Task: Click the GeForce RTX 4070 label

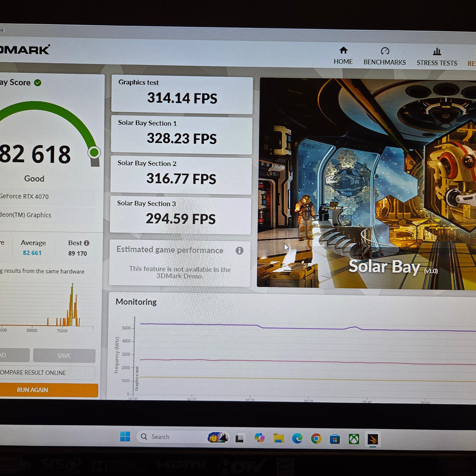Action: (x=24, y=196)
